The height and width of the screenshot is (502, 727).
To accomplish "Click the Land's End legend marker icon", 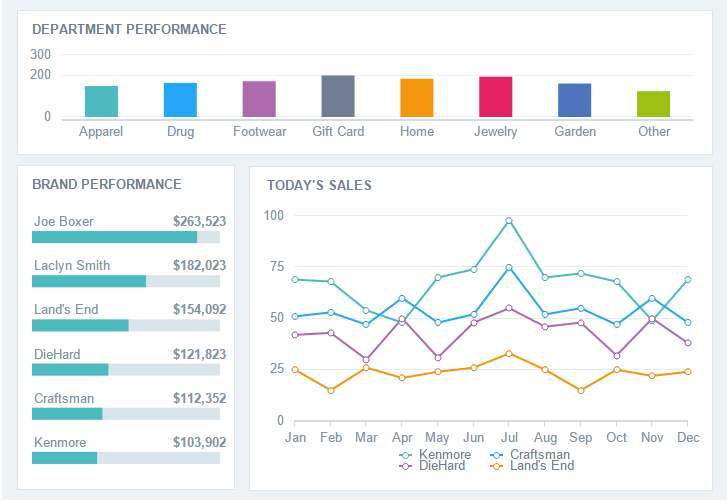I will (496, 466).
